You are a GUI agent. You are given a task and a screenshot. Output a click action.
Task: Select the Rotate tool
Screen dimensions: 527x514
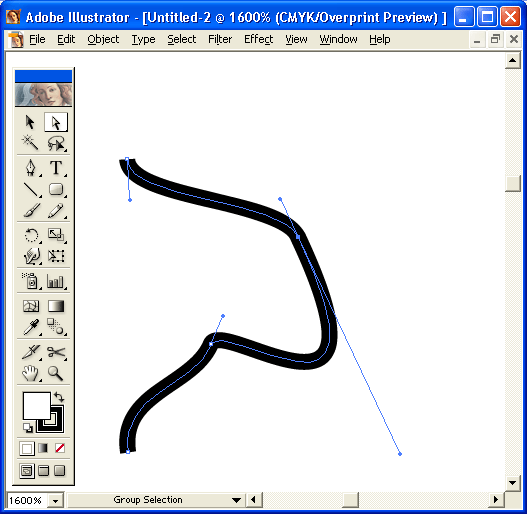[31, 235]
